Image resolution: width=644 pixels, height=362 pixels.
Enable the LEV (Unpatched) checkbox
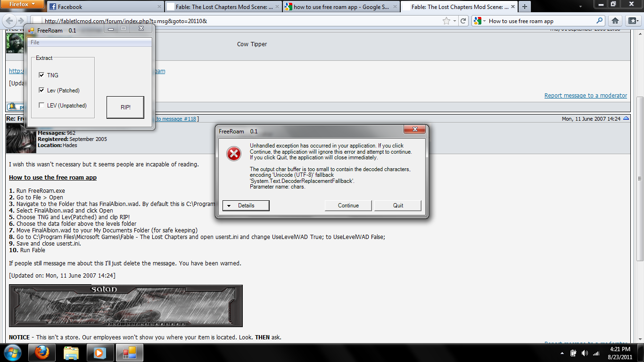pyautogui.click(x=41, y=106)
